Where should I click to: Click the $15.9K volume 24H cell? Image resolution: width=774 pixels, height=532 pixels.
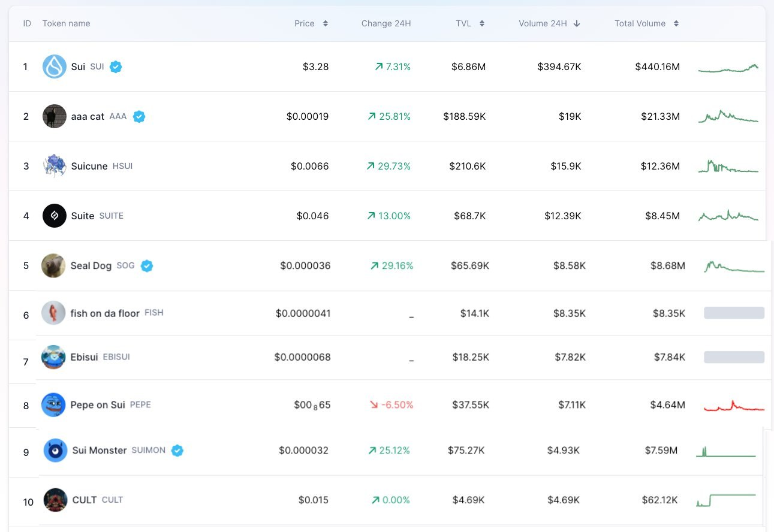[566, 166]
